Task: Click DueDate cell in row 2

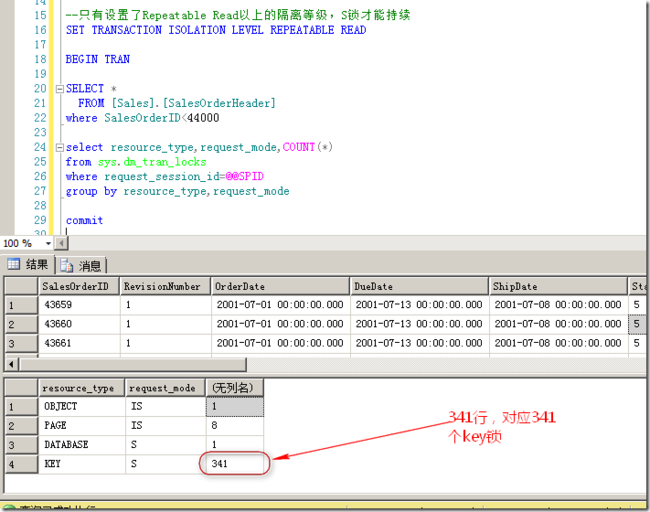Action: point(419,324)
